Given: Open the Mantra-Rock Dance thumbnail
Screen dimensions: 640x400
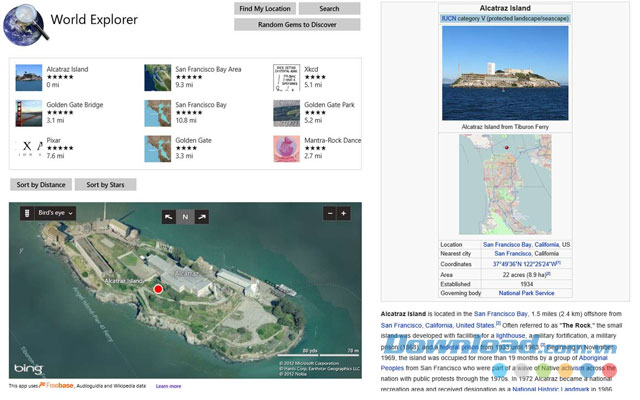Looking at the screenshot, I should pyautogui.click(x=287, y=149).
